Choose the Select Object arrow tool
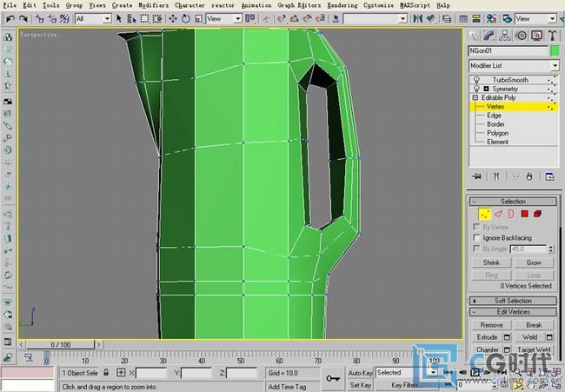Screen dimensions: 565x392 [x=119, y=18]
